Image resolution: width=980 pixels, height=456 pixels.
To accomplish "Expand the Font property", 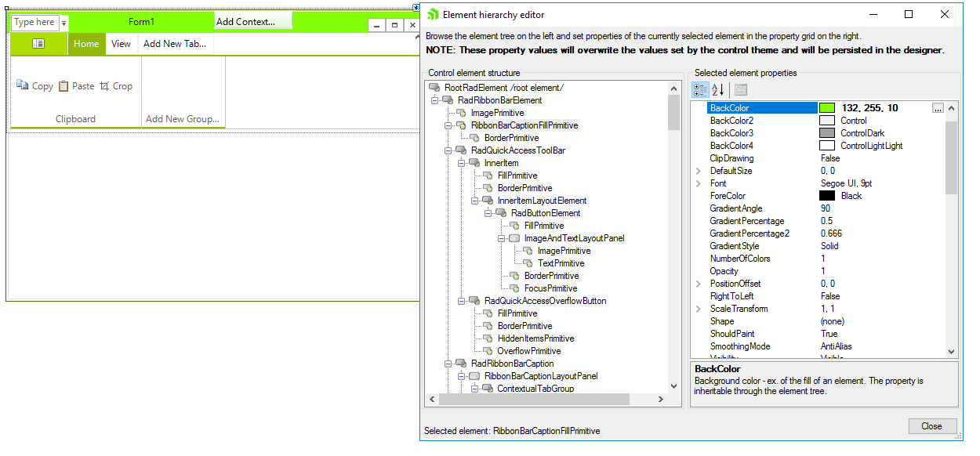I will point(699,183).
